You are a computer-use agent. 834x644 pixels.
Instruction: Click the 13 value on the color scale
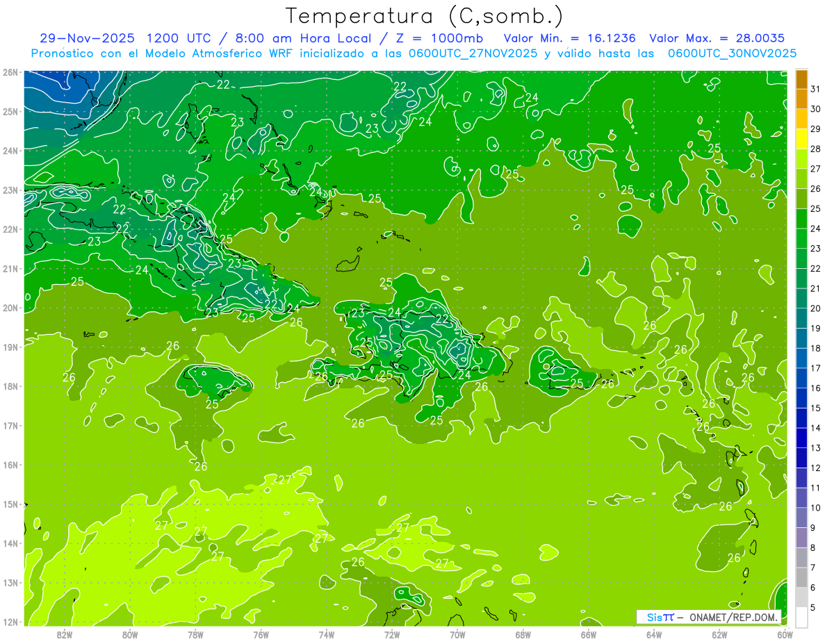[816, 447]
